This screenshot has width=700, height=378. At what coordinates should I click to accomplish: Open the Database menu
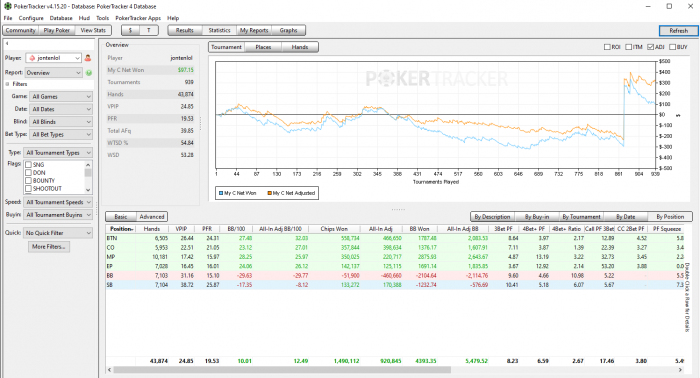pyautogui.click(x=61, y=18)
